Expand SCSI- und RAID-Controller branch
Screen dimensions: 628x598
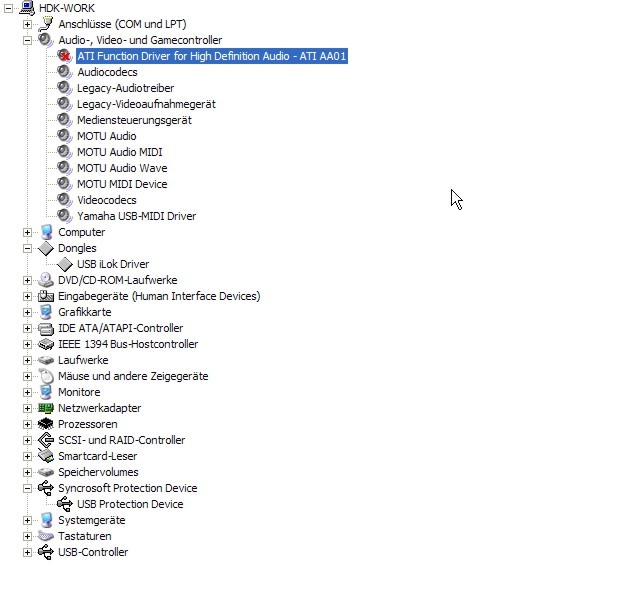[27, 441]
